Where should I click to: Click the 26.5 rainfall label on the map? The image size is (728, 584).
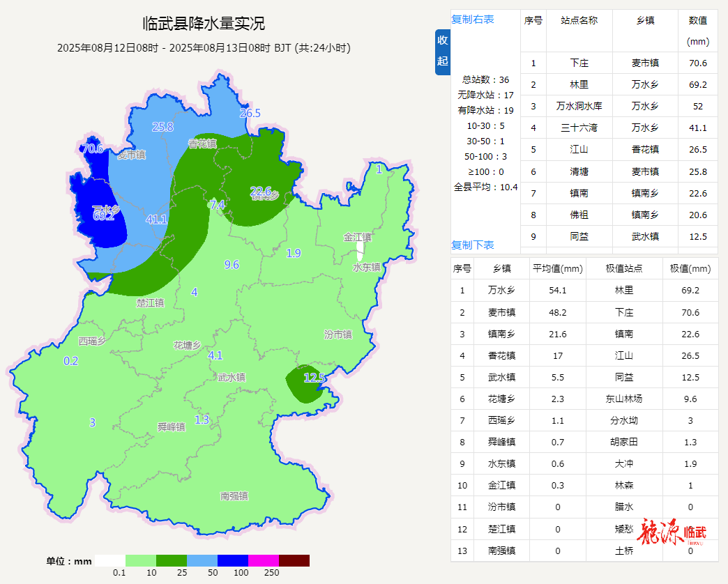pyautogui.click(x=250, y=113)
